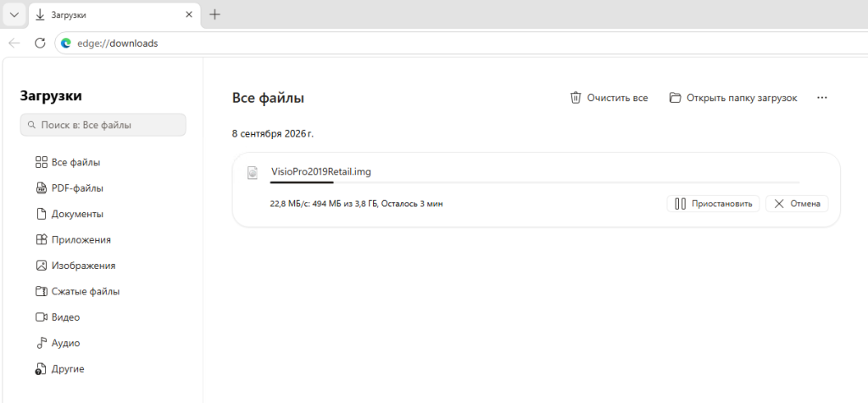Click the VisioPro2019Retail.img file icon
This screenshot has height=403, width=868.
tap(253, 173)
